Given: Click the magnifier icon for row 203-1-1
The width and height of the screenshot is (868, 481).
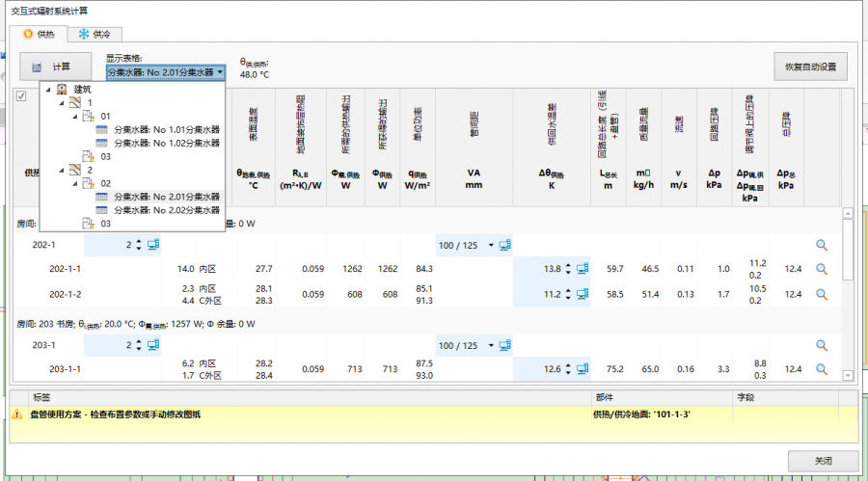Looking at the screenshot, I should coord(822,368).
